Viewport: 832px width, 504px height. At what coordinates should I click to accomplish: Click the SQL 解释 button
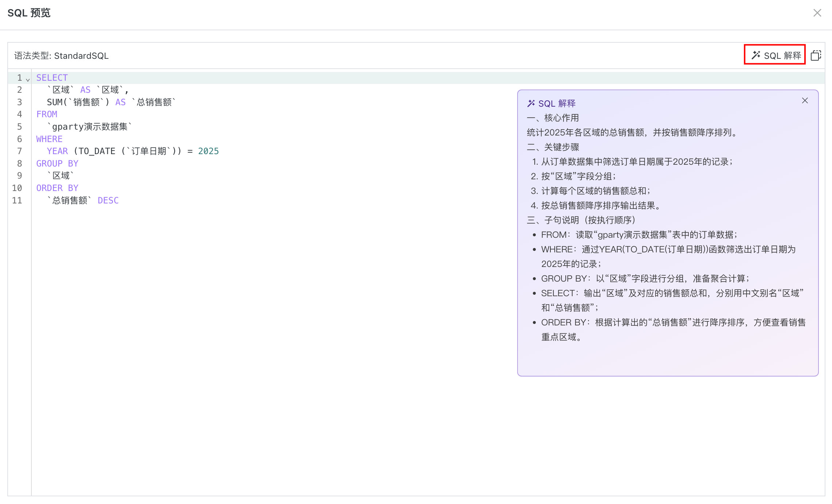point(775,56)
